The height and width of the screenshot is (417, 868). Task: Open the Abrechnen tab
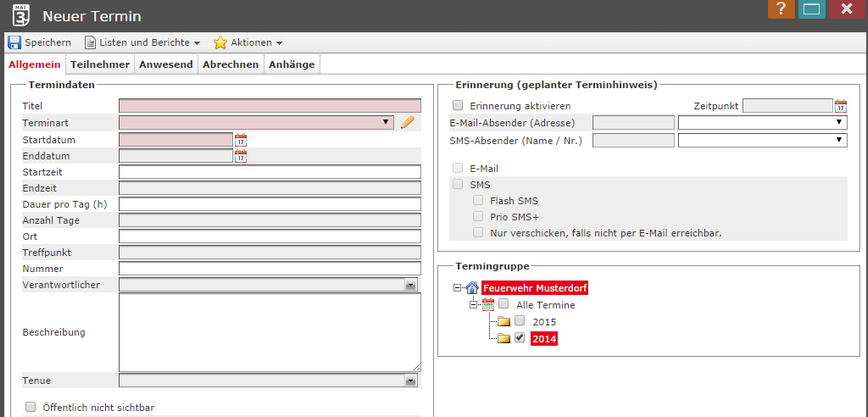coord(231,64)
